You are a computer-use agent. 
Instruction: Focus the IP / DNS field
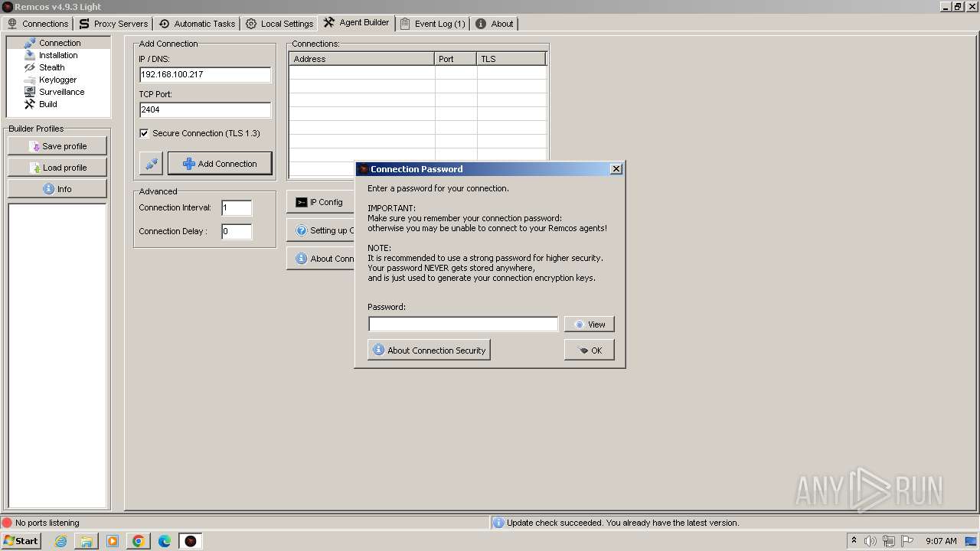coord(205,75)
